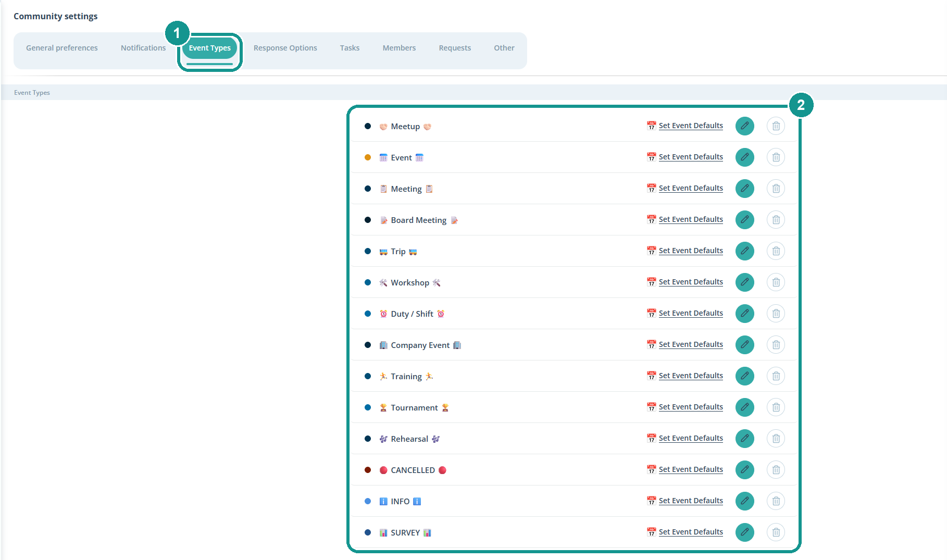Select the Event Types tab
The height and width of the screenshot is (560, 947).
[x=210, y=48]
